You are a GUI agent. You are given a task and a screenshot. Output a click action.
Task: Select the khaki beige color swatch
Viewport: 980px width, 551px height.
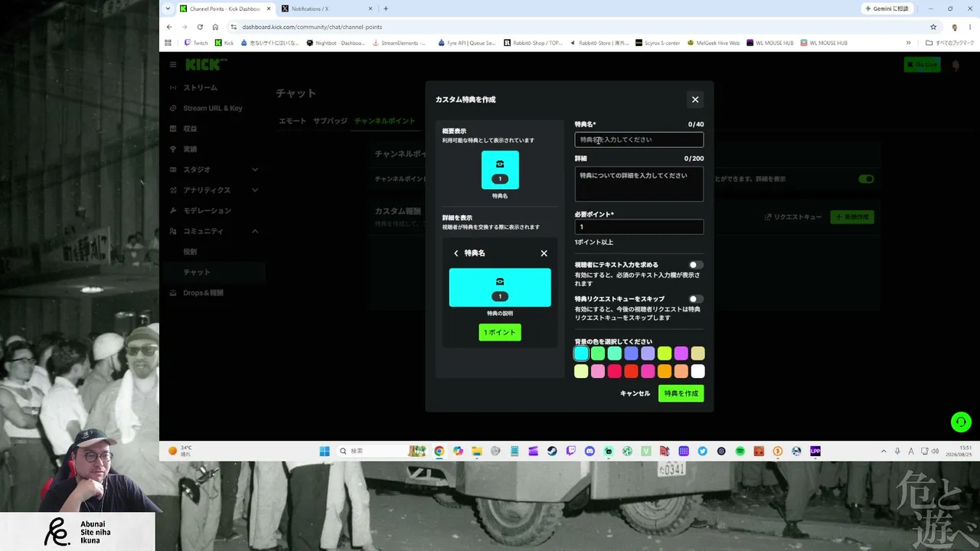pyautogui.click(x=697, y=354)
